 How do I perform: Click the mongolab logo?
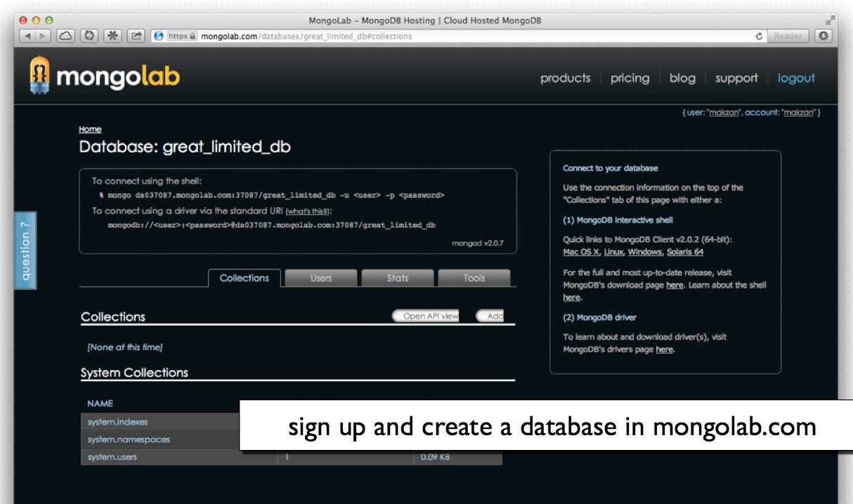[x=105, y=76]
